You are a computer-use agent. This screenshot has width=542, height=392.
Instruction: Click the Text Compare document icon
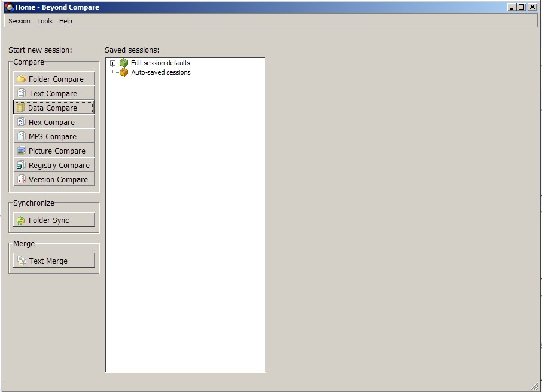point(22,93)
